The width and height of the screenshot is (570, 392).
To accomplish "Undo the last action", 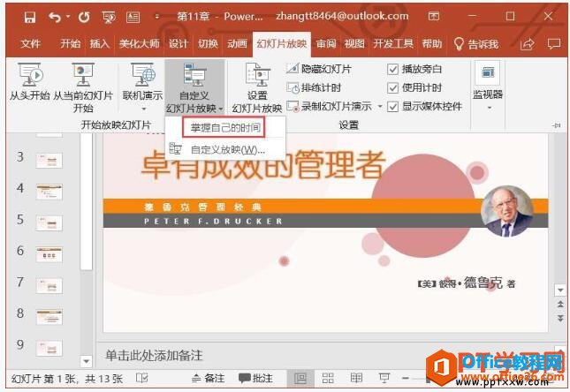I will (x=55, y=17).
